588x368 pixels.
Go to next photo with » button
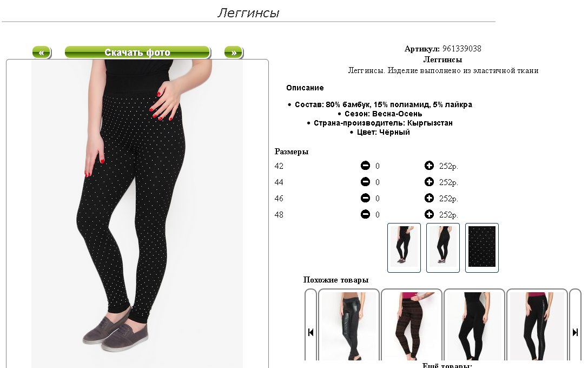[x=234, y=52]
